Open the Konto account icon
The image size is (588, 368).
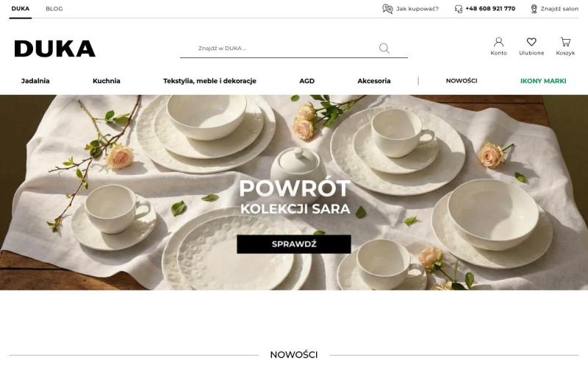coord(499,41)
